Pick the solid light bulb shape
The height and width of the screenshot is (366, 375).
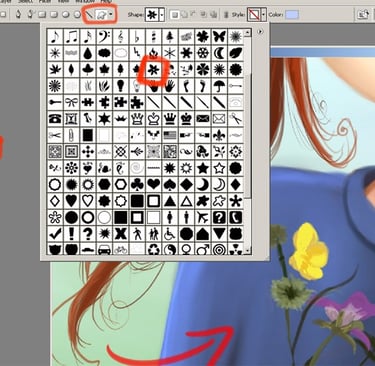point(120,86)
